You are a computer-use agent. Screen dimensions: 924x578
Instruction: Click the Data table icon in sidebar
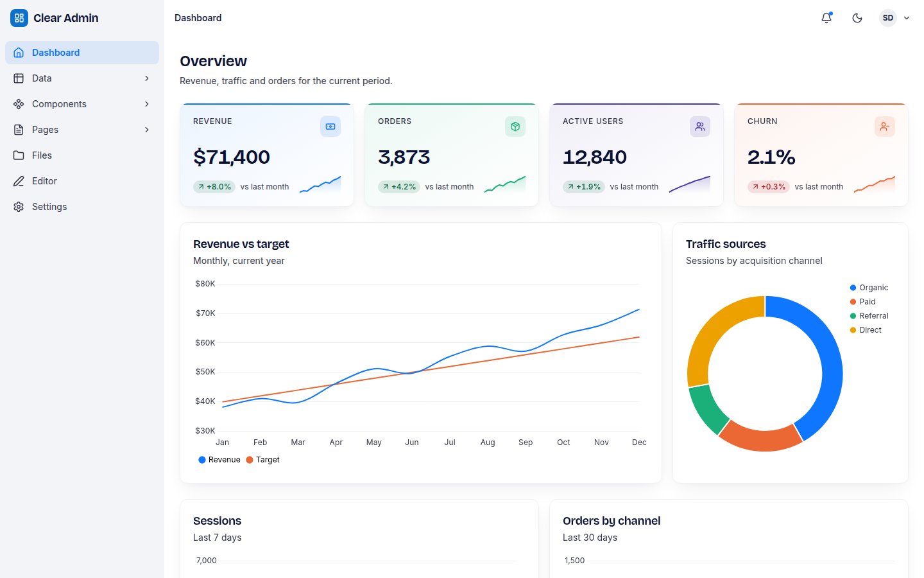coord(19,78)
